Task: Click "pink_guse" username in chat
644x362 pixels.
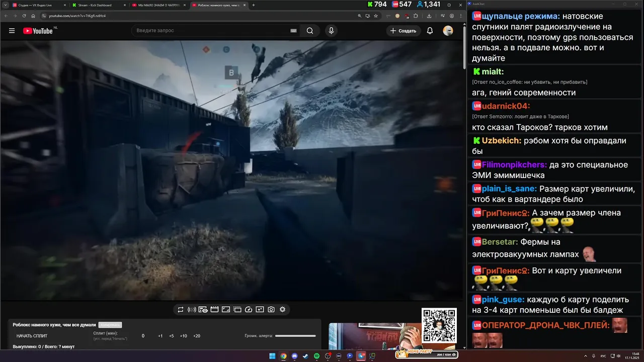Action: (503, 299)
